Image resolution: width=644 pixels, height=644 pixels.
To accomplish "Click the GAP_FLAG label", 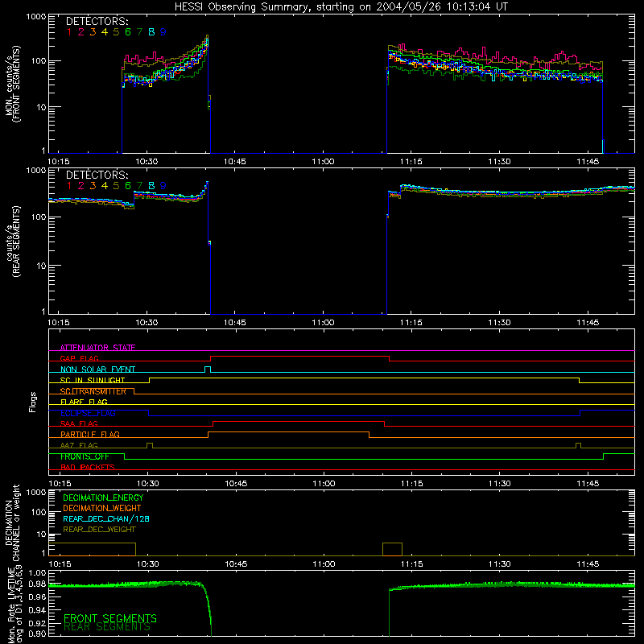I will (79, 358).
